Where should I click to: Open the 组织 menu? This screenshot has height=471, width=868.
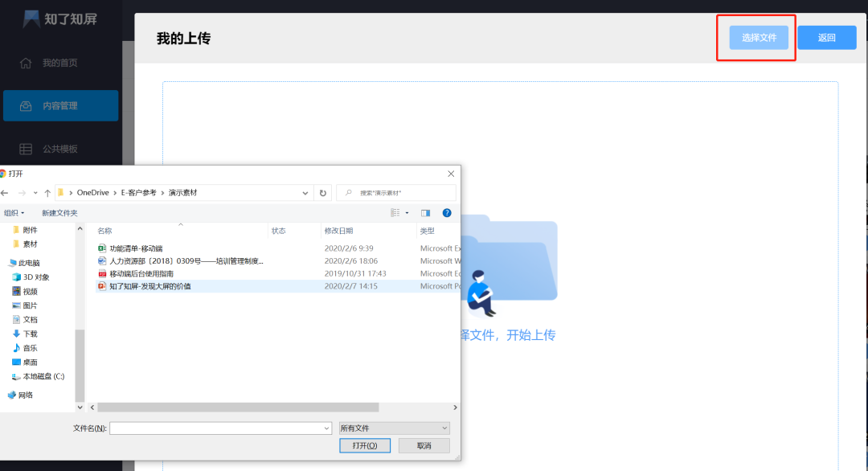pos(14,213)
